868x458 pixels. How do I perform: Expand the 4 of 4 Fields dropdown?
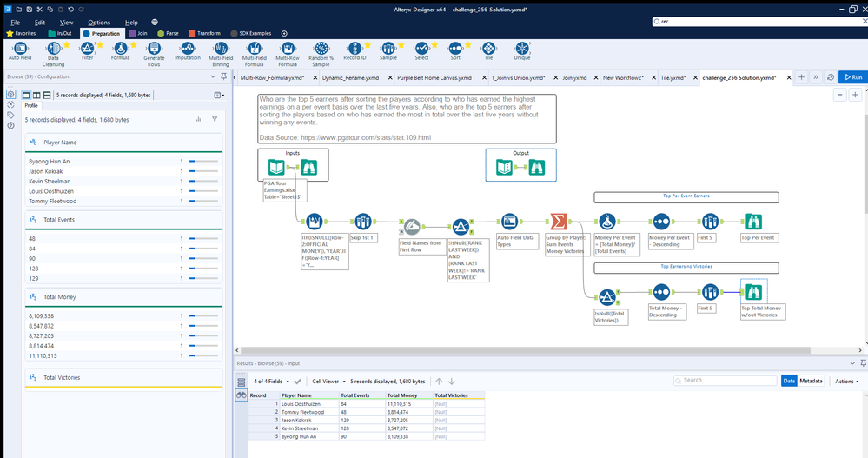coord(271,381)
